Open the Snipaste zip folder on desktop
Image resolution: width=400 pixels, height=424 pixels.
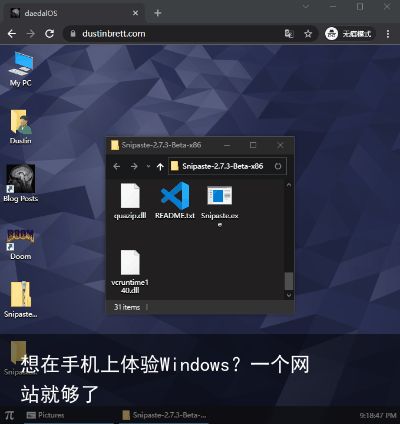click(x=20, y=299)
